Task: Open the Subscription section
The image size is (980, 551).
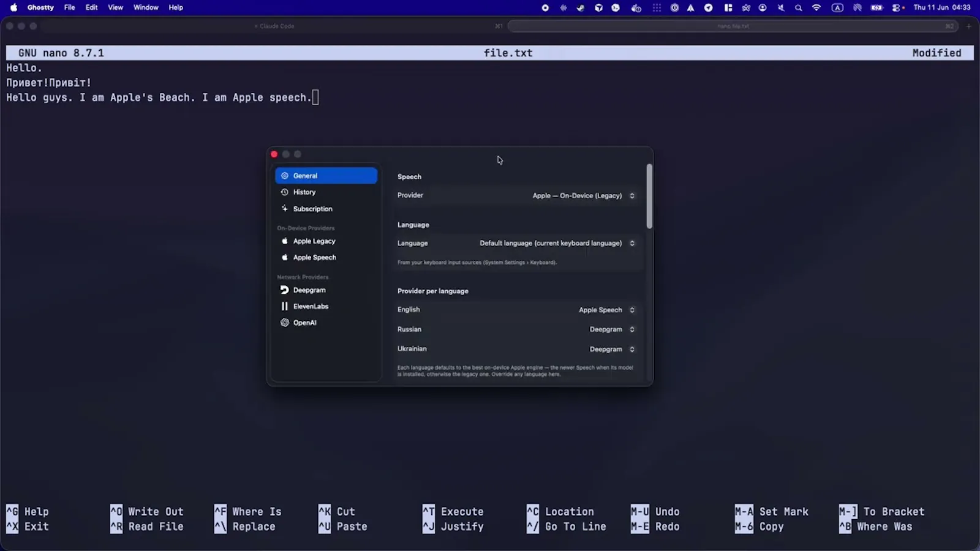Action: 326,209
